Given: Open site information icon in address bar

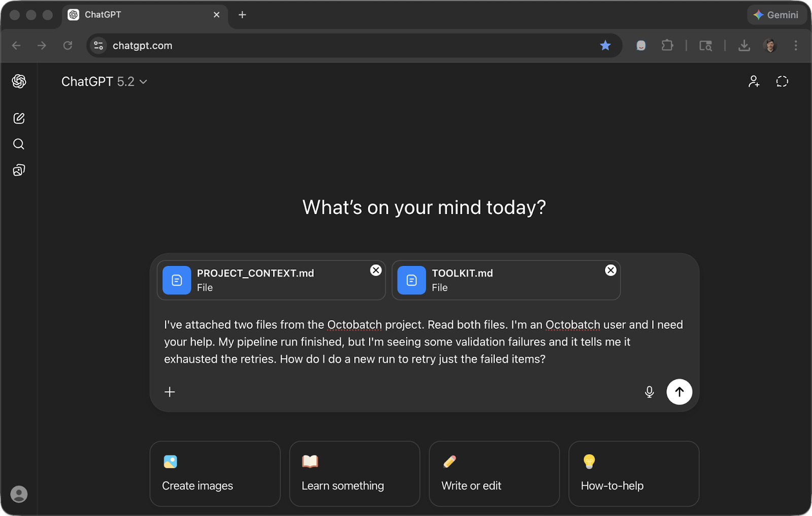Looking at the screenshot, I should [x=98, y=46].
